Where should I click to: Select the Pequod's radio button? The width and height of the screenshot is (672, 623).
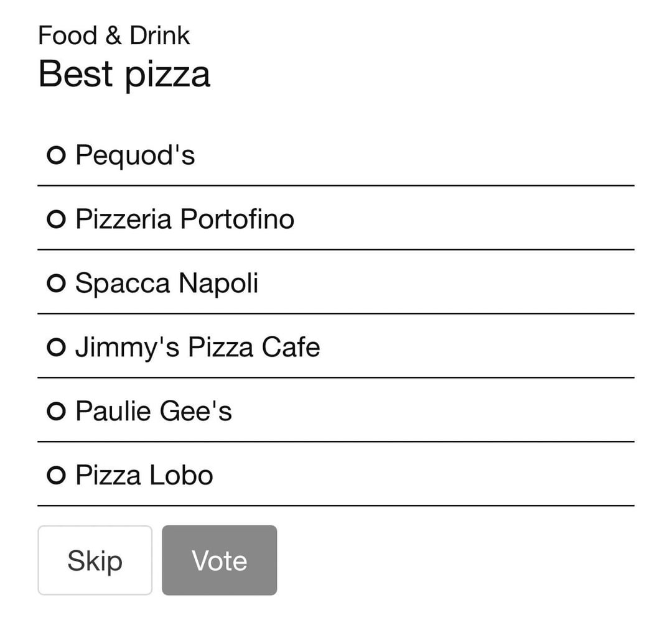click(x=56, y=155)
